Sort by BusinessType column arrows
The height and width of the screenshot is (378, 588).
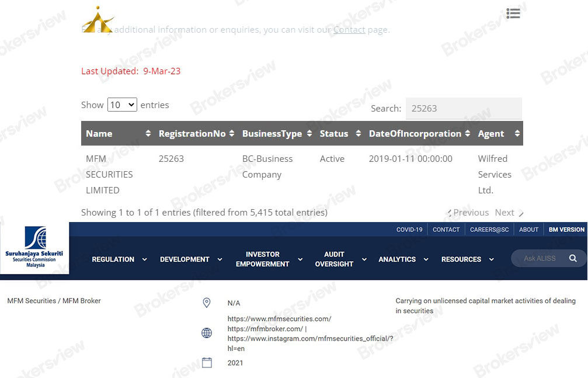coord(309,133)
